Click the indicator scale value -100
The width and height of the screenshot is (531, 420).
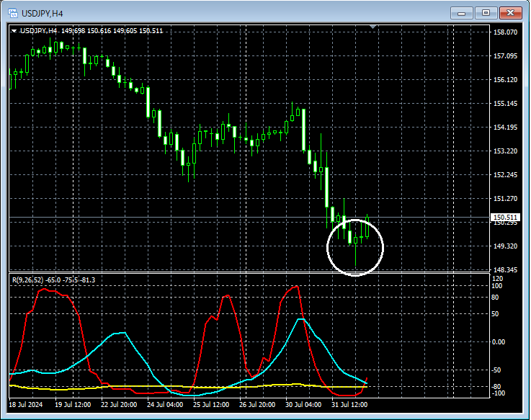(x=497, y=393)
